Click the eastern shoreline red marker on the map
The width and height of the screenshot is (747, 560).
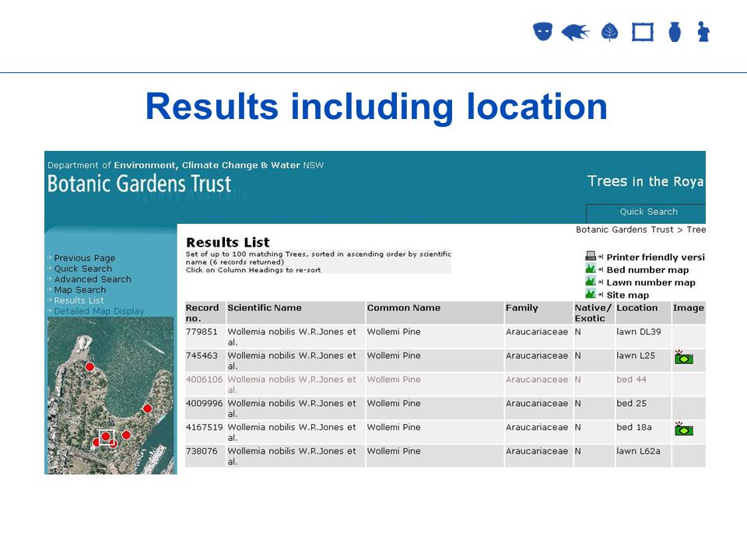(x=148, y=408)
